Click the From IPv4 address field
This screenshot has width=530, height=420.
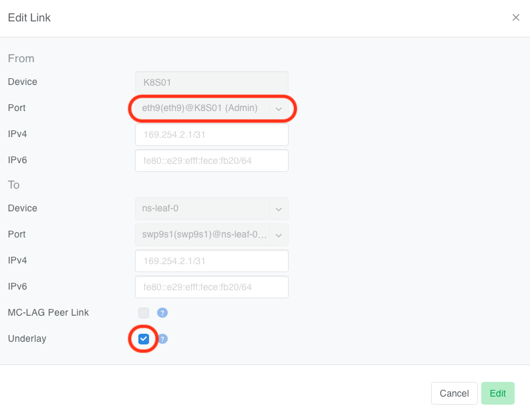[x=211, y=134]
